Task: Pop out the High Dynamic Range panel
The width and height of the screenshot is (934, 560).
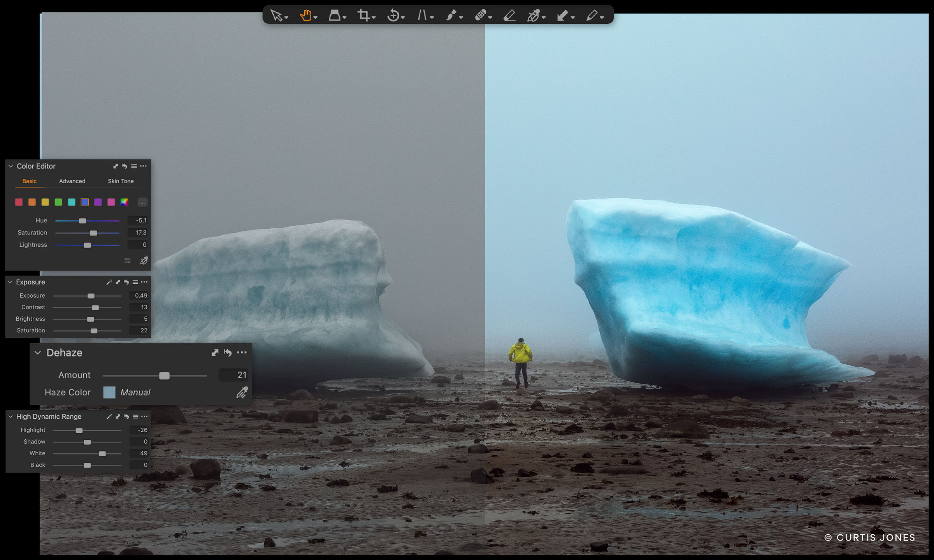Action: [118, 416]
